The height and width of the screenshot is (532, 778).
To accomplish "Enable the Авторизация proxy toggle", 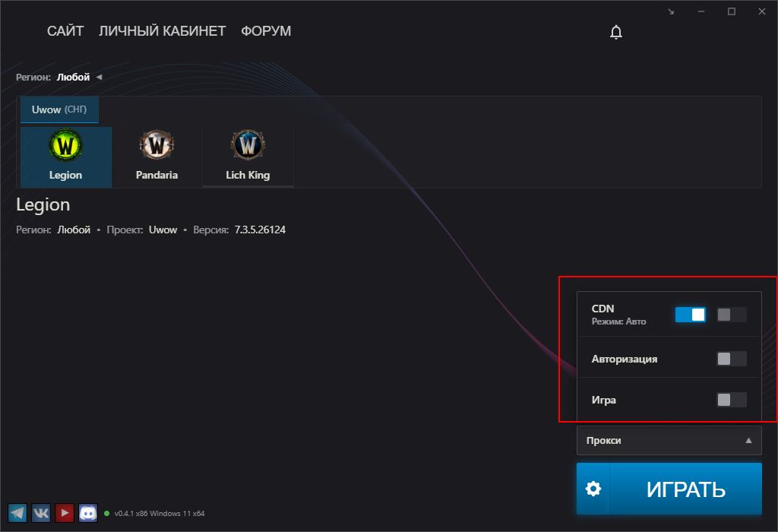I will pyautogui.click(x=732, y=359).
